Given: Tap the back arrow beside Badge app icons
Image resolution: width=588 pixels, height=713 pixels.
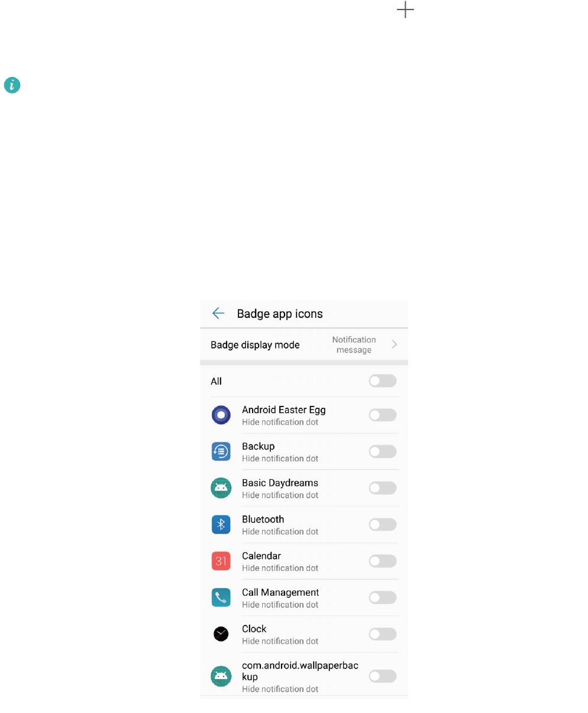Looking at the screenshot, I should (x=218, y=314).
